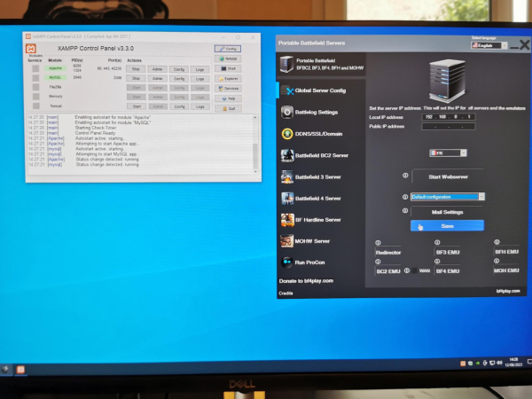Open BF Hardline Server section
The height and width of the screenshot is (399, 532).
click(x=311, y=220)
